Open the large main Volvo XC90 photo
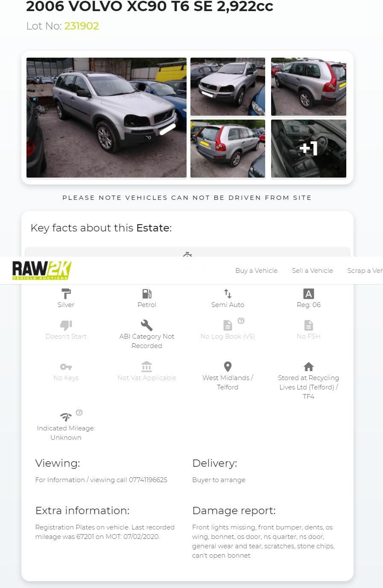 click(x=106, y=117)
